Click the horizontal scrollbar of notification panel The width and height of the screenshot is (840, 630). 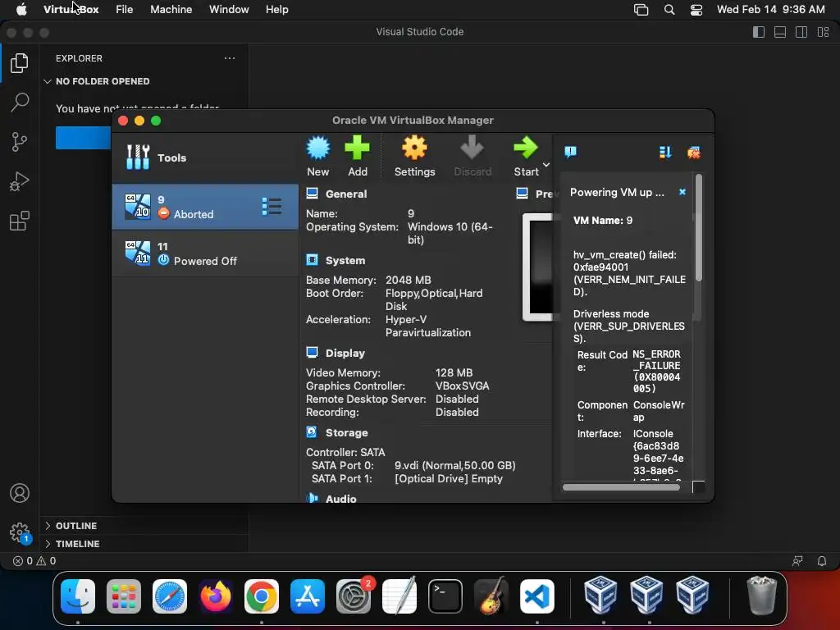621,487
